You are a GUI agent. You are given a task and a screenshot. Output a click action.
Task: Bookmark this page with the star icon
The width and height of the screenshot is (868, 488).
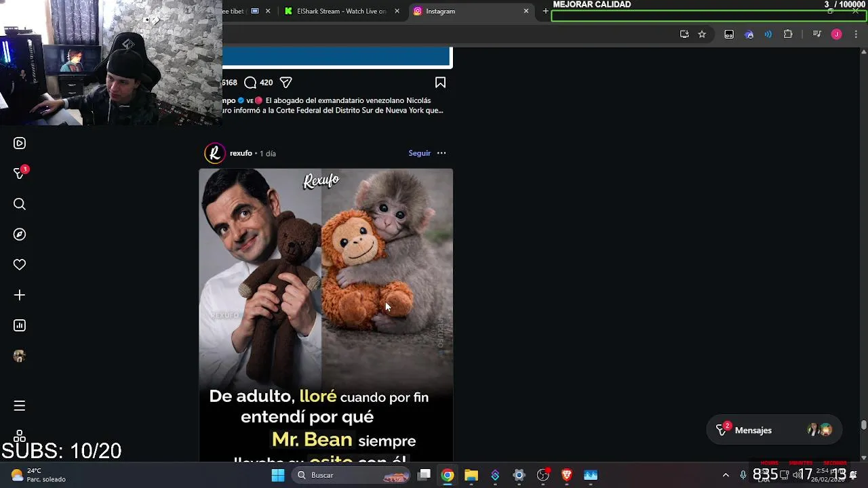pos(702,34)
